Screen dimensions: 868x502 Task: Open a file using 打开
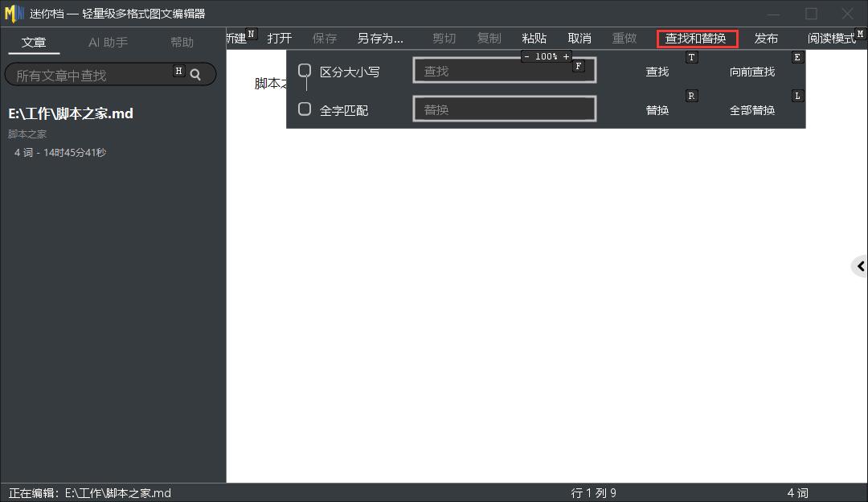[279, 38]
